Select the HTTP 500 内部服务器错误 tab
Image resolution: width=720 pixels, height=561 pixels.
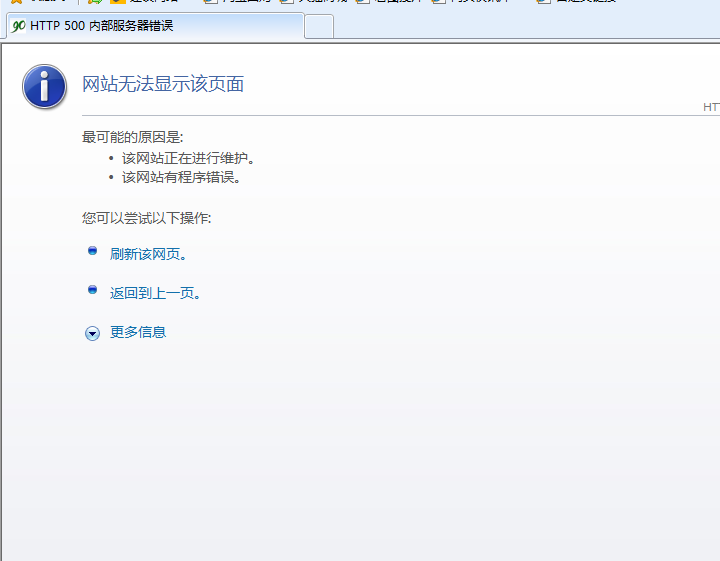coord(156,26)
